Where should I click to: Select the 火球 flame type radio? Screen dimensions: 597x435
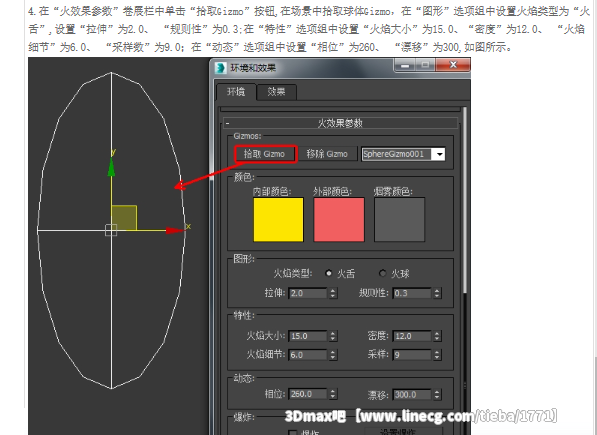(x=383, y=273)
